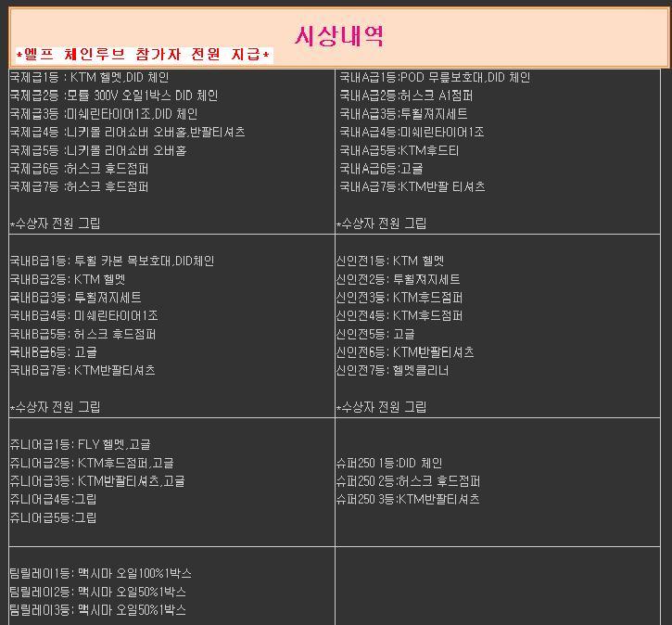Screen dimensions: 672x625
Task: Click the '국내B급4등: 미쉐린타이어1조' line
Action: (x=84, y=316)
